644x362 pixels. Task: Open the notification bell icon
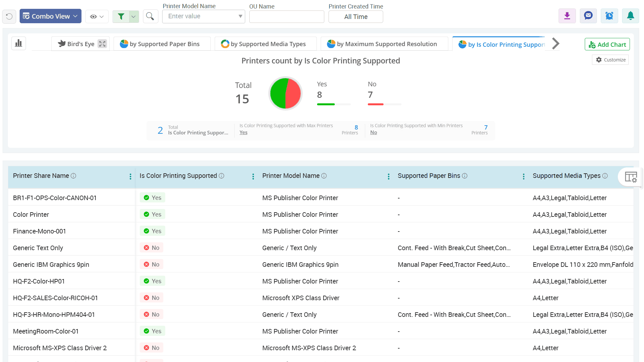[x=630, y=16]
